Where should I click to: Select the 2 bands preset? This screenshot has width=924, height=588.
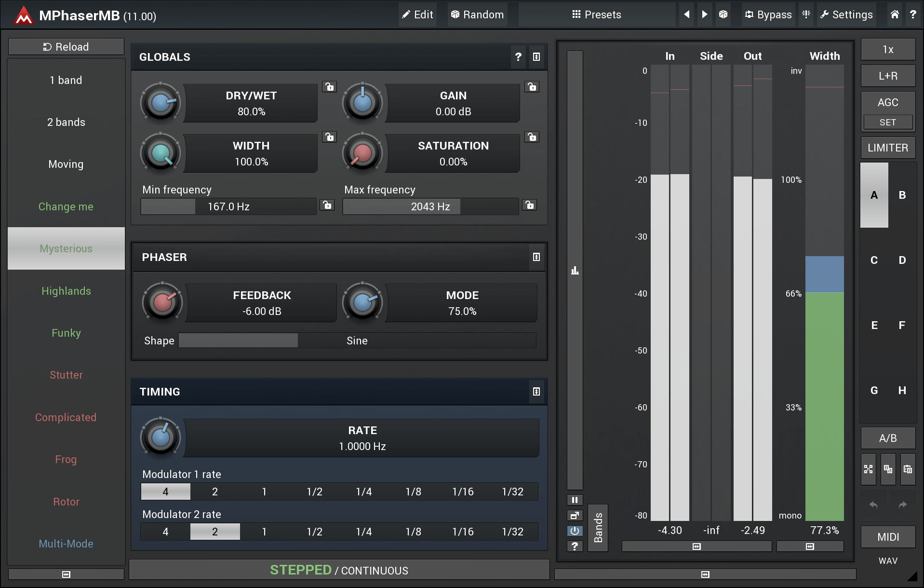click(66, 122)
